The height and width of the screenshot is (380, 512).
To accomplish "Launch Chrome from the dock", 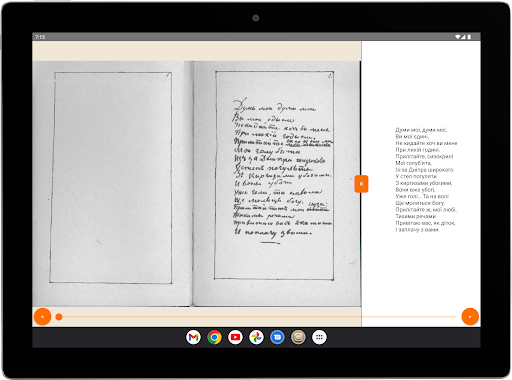I will point(214,337).
